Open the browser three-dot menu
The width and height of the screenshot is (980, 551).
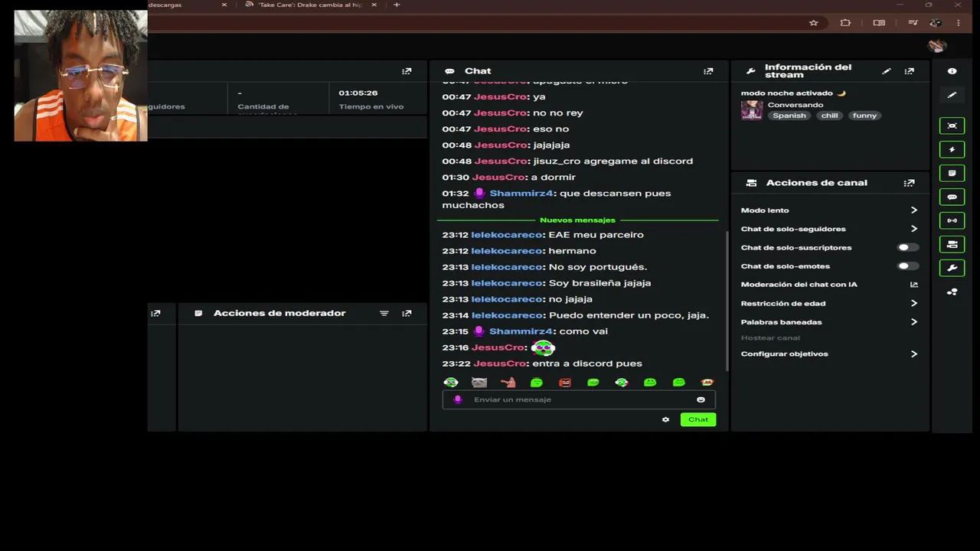tap(958, 23)
